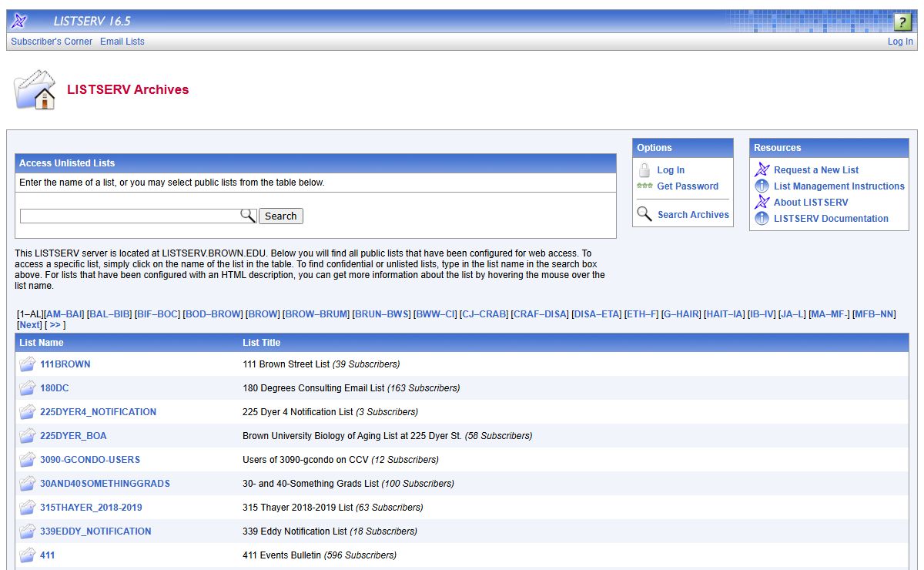Jump to DISA–ETA list range
The height and width of the screenshot is (570, 924).
pos(596,314)
